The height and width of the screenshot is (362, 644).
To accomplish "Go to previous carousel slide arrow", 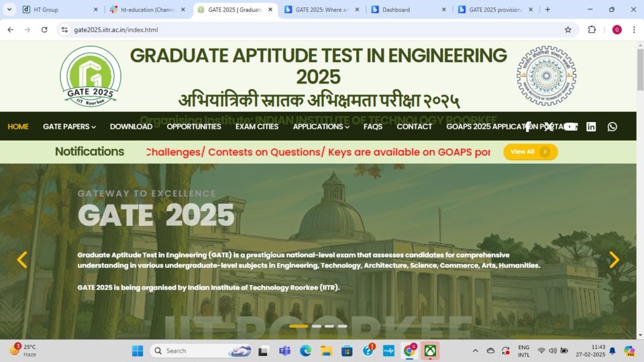I will pos(21,260).
